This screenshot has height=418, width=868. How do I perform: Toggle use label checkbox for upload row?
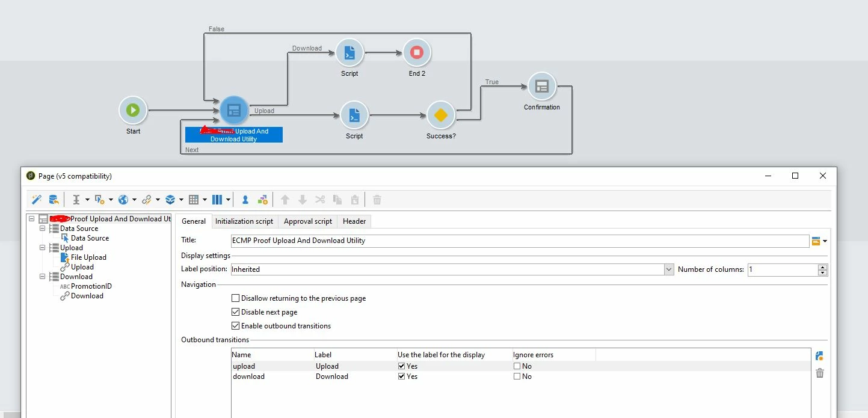tap(401, 366)
